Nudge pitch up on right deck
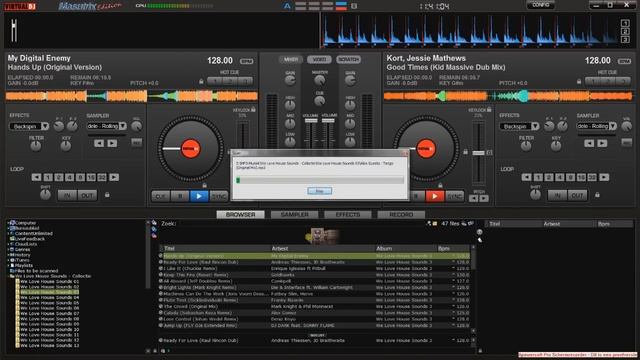Image resolution: width=640 pixels, height=360 pixels. (484, 199)
